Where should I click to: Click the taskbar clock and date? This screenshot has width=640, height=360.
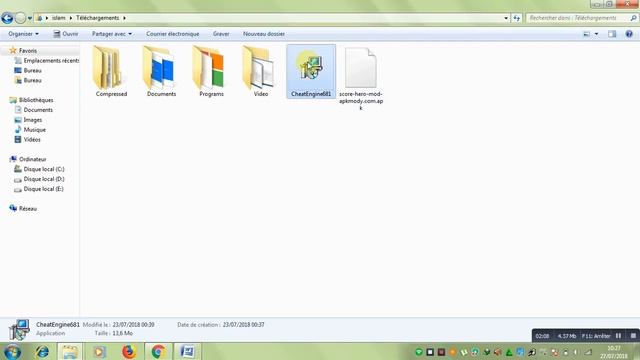point(613,352)
